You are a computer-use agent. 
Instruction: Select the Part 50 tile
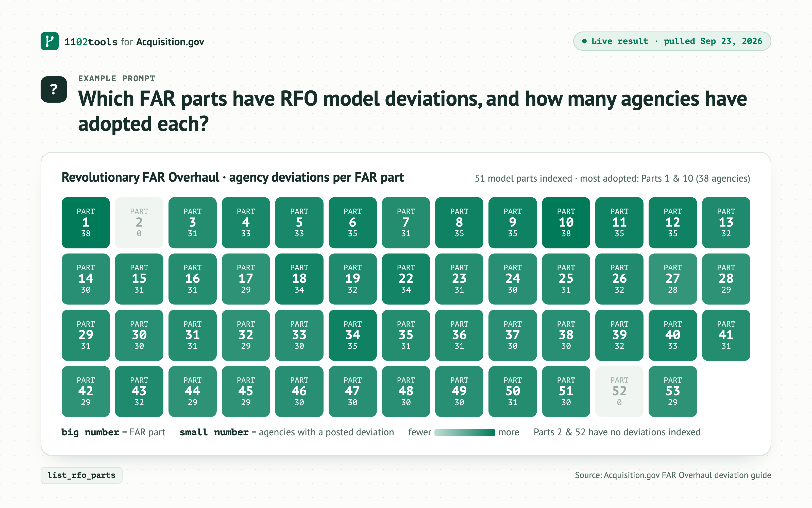point(513,391)
